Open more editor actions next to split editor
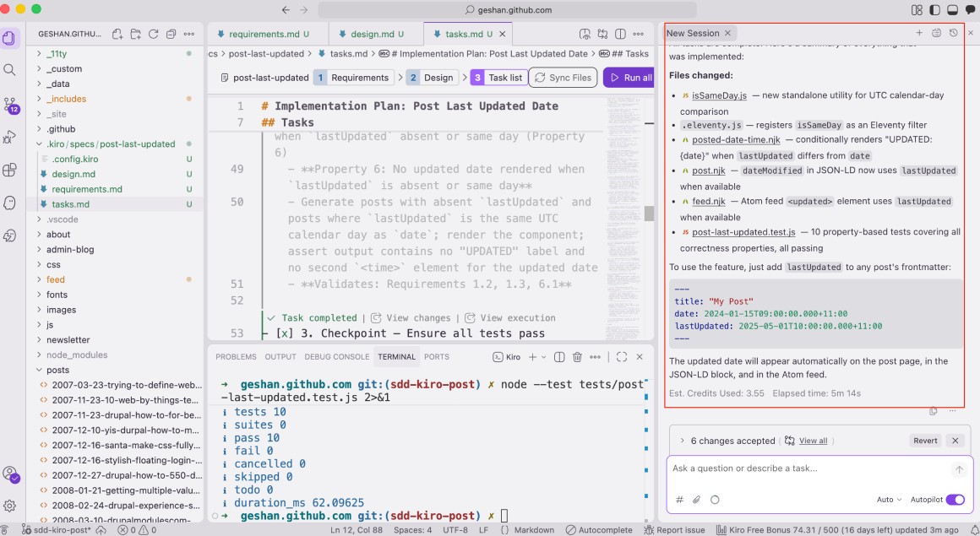 coord(638,34)
